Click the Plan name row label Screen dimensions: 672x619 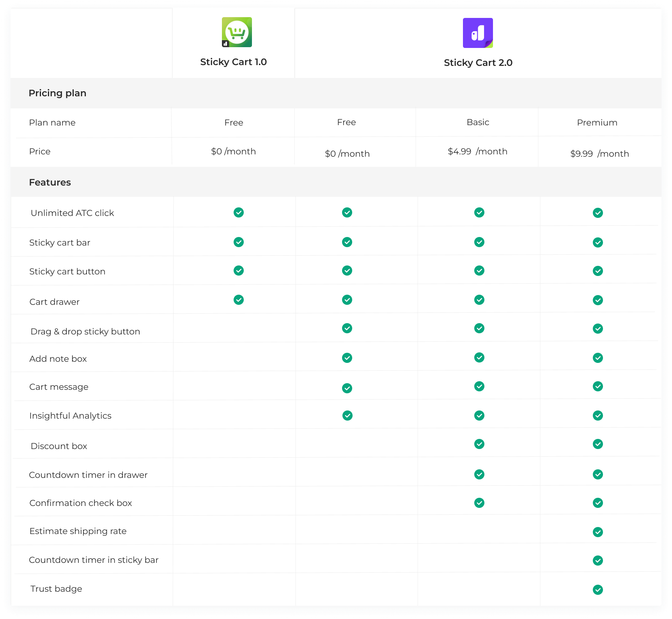(x=52, y=123)
